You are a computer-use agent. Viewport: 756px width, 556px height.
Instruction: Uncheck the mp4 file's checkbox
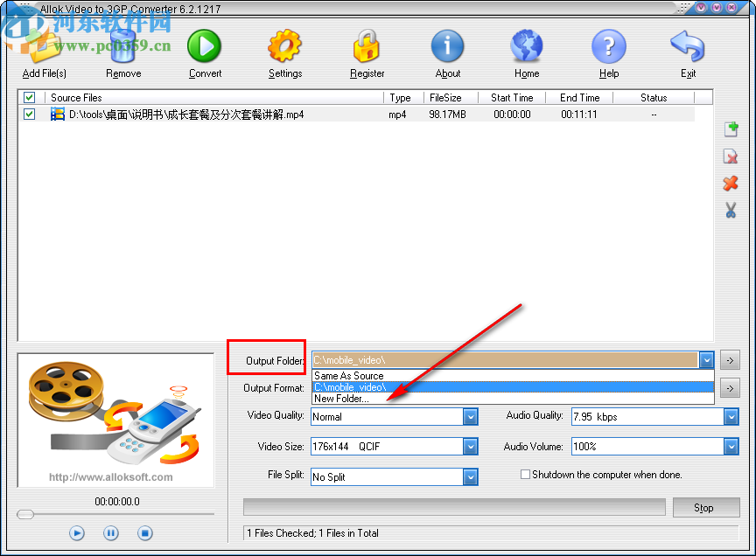[29, 114]
